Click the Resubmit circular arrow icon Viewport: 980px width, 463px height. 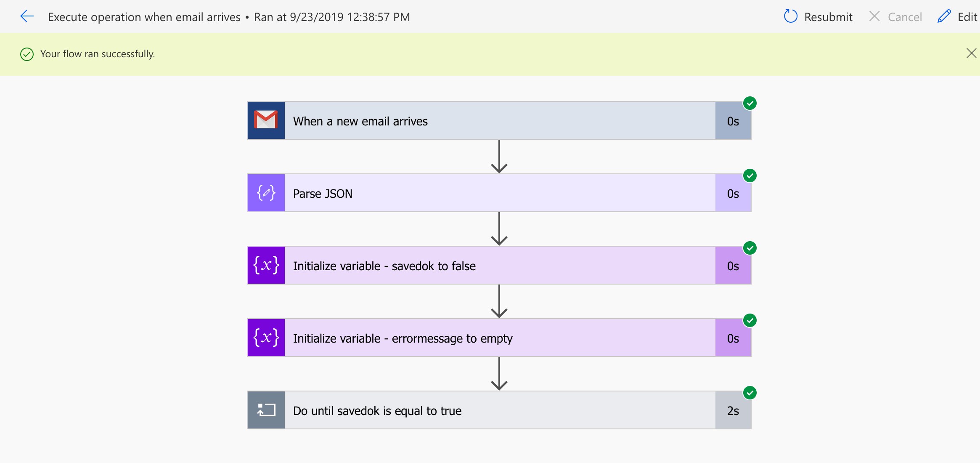tap(790, 16)
